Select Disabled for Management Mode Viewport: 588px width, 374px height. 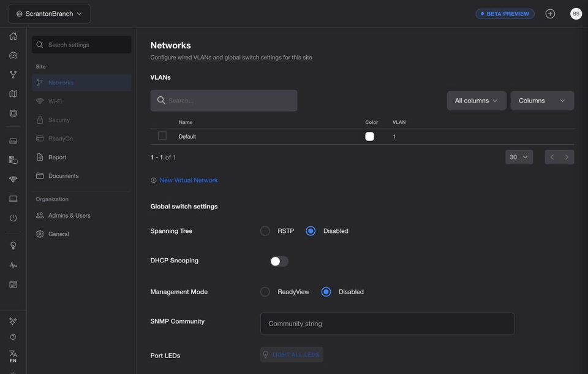[326, 292]
